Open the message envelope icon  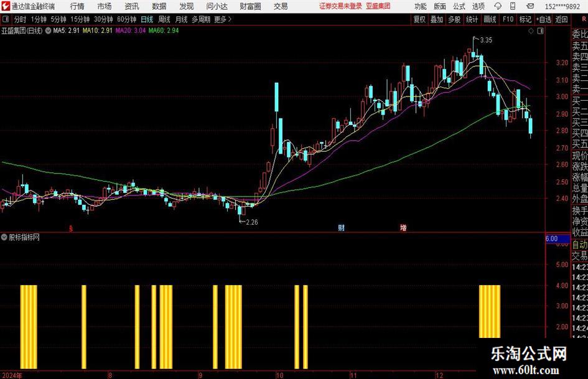[x=530, y=6]
